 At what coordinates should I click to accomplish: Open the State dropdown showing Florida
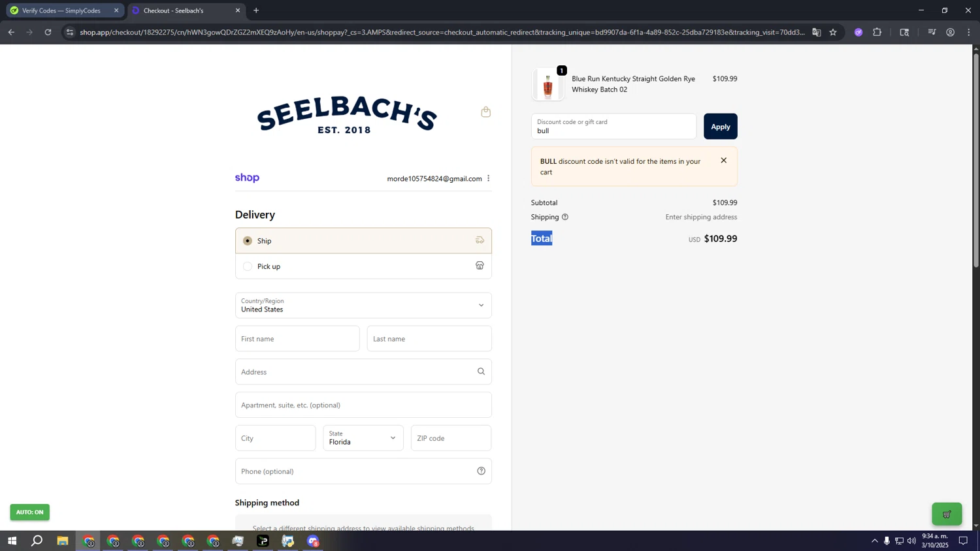click(363, 438)
